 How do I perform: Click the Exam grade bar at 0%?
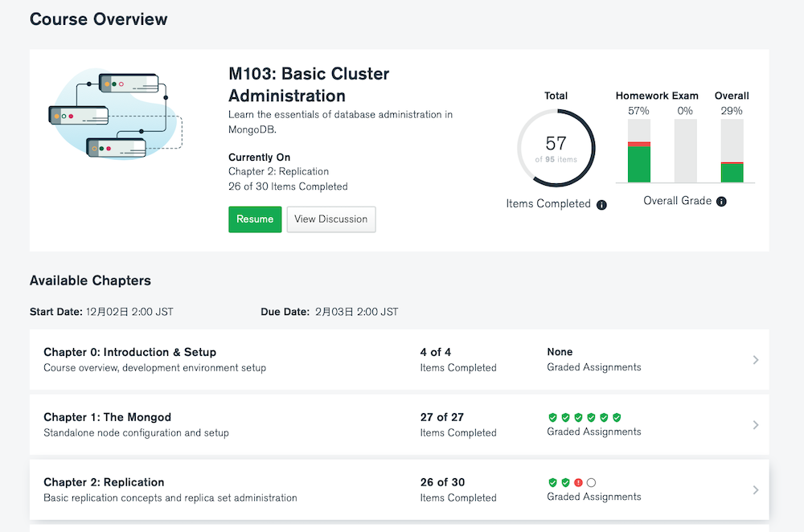coord(686,151)
